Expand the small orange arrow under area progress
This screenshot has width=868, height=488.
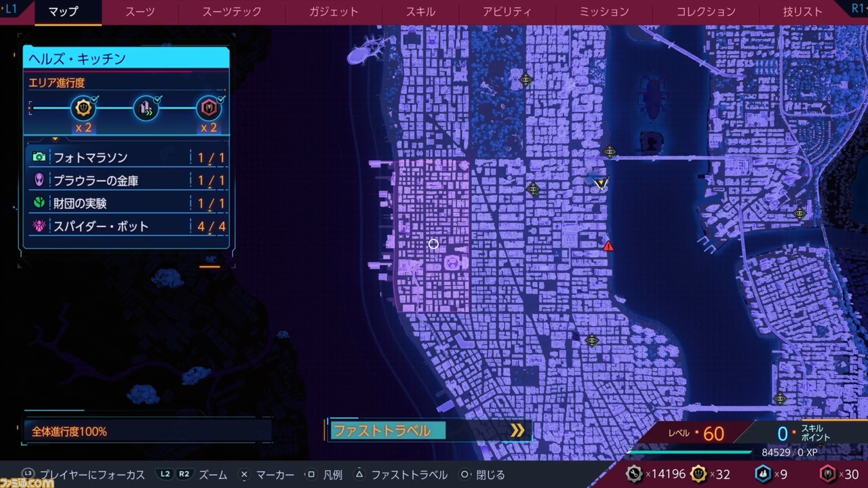point(56,139)
